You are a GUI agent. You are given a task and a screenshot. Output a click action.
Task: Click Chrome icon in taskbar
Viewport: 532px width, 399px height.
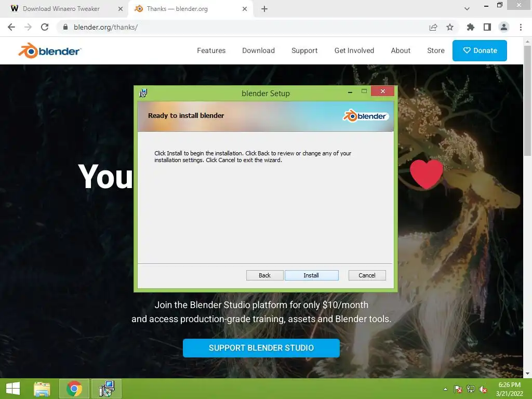coord(74,389)
